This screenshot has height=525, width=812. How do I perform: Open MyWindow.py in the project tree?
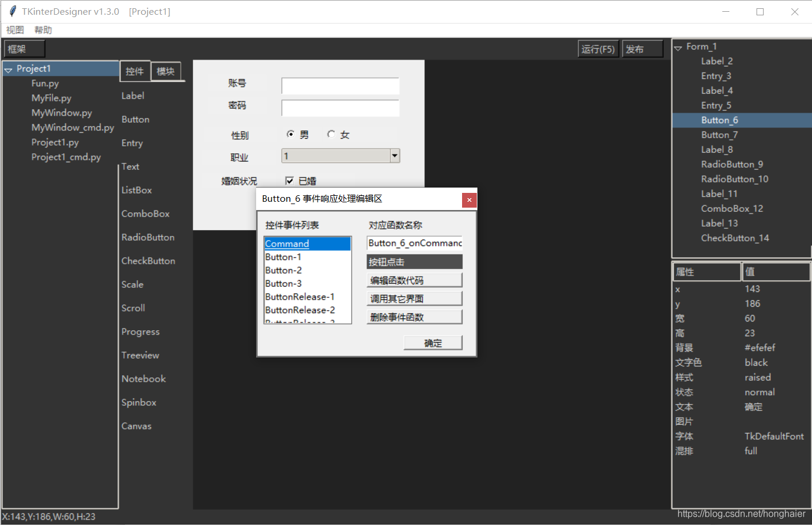coord(61,113)
